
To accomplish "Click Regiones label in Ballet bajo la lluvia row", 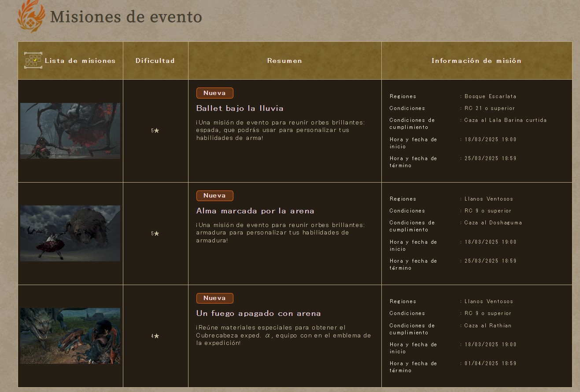I will [x=403, y=96].
